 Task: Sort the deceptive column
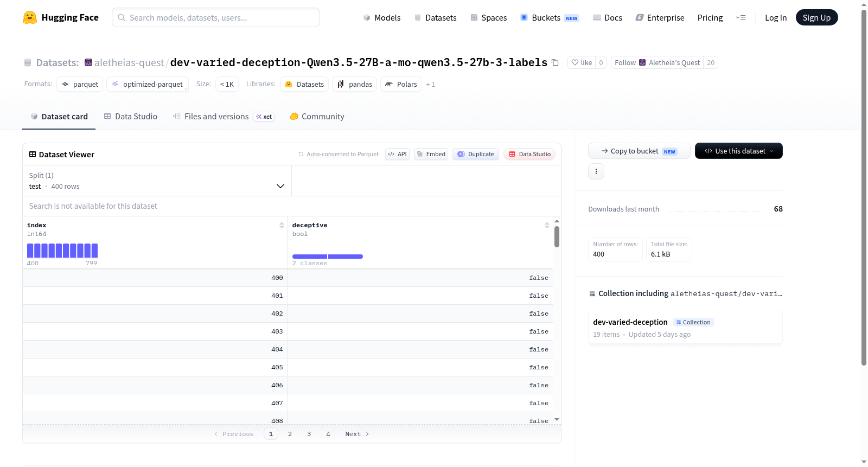coord(547,225)
